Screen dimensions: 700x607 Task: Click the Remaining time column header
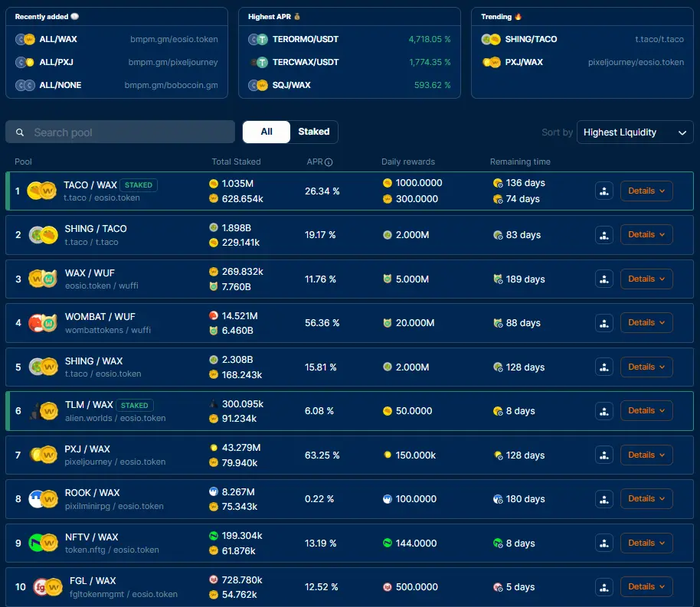point(520,162)
